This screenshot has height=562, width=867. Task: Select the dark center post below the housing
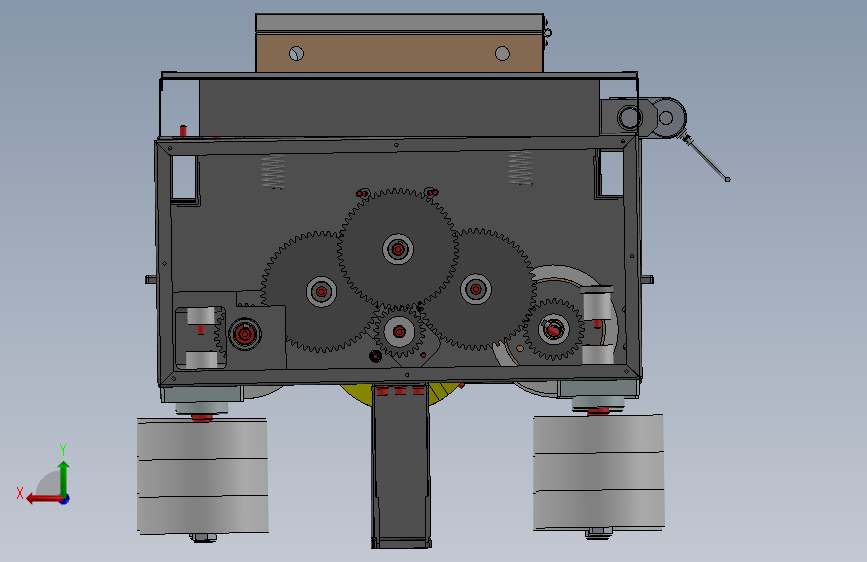[401, 465]
